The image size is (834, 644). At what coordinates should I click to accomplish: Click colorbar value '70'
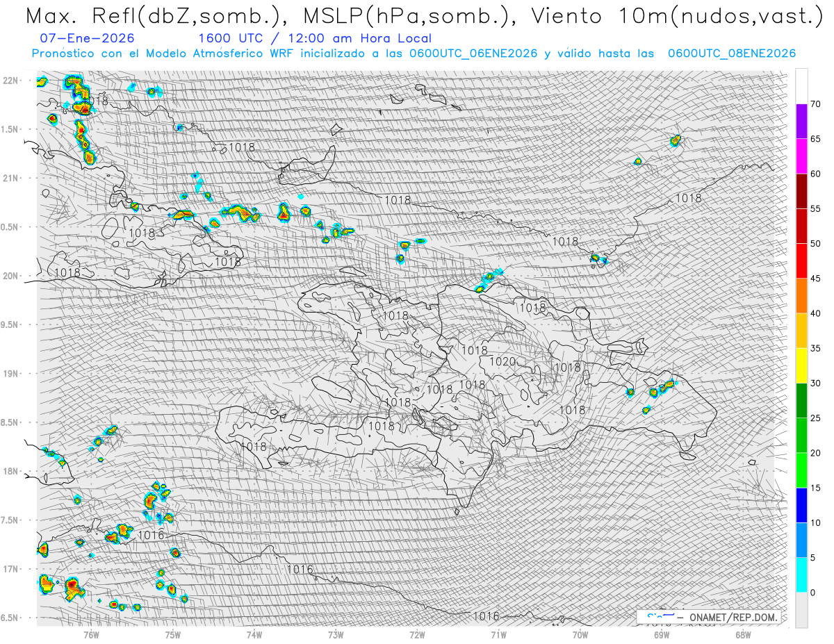(815, 104)
